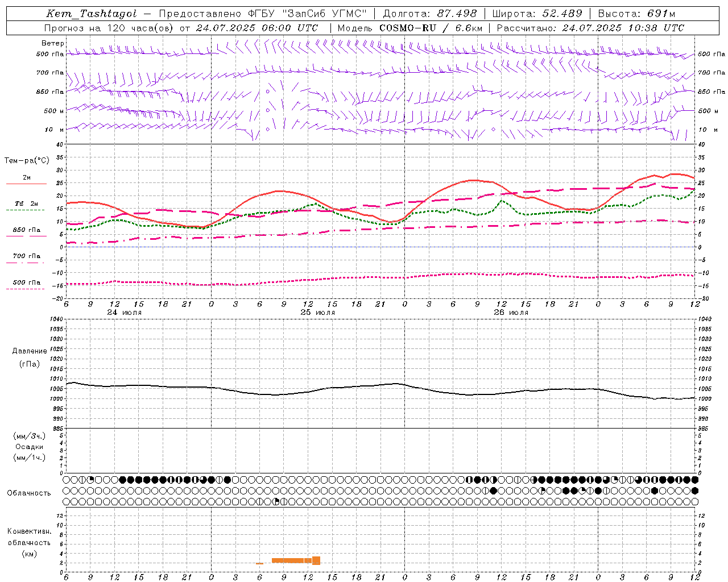Screen dimensions: 728x582
Task: Click the '24 июля' date label
Action: coord(125,312)
